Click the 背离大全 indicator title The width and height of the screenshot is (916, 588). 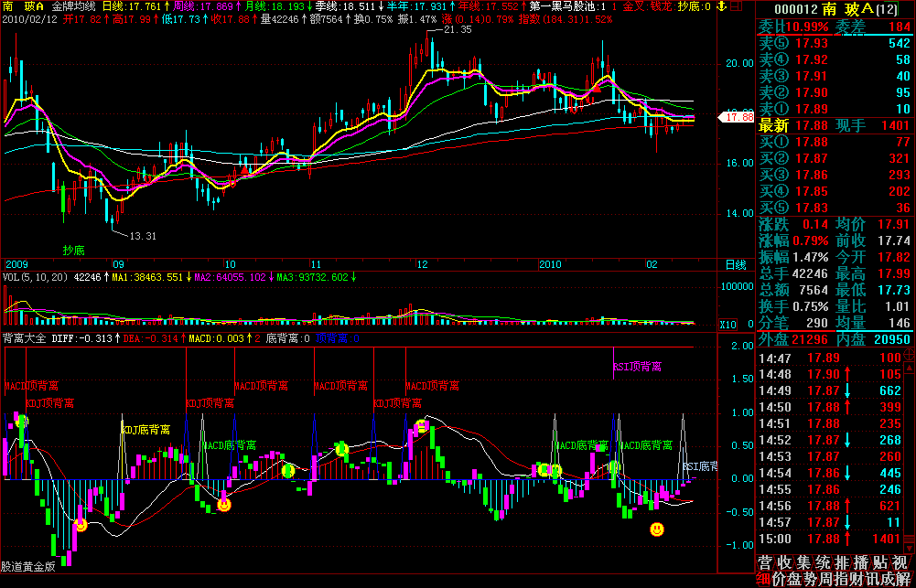(25, 338)
